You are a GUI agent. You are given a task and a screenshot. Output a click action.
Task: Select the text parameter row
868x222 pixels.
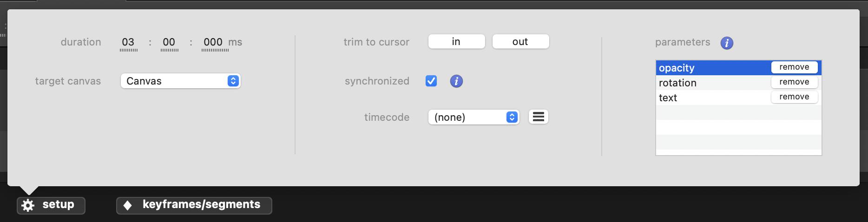pos(711,98)
